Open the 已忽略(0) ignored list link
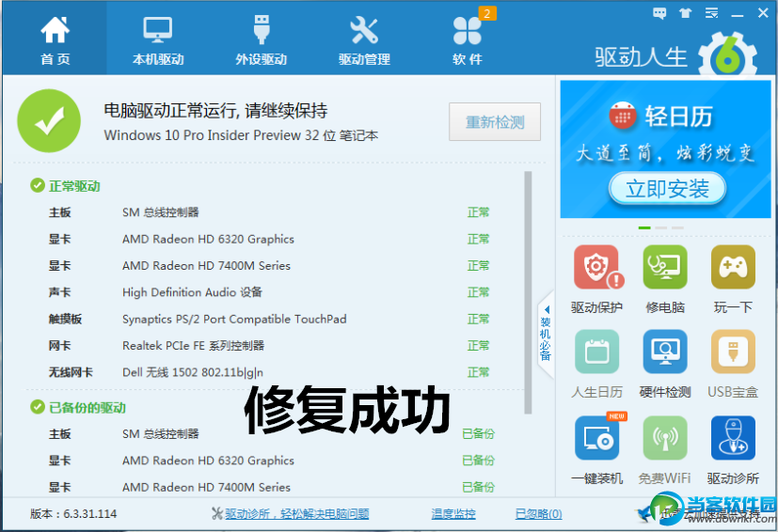Screen dimensions: 778x532 (538, 513)
